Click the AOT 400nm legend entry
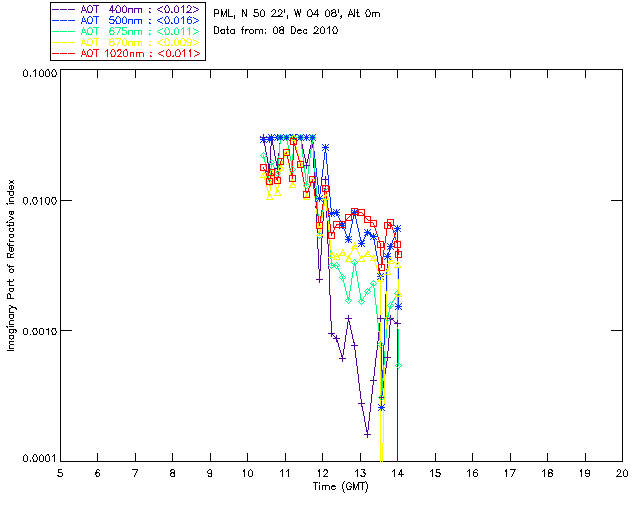 click(127, 9)
